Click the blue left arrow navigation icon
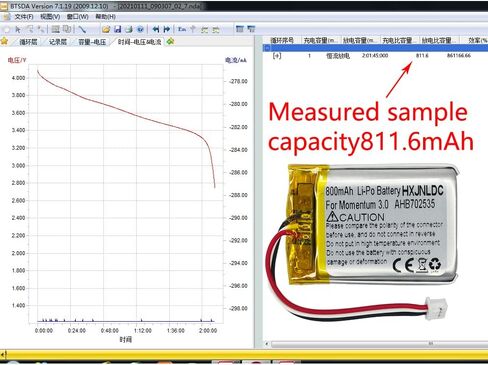488x365 pixels. 155,29
